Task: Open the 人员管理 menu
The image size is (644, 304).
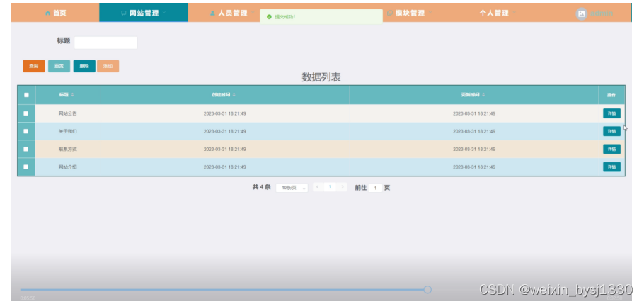Action: 232,13
